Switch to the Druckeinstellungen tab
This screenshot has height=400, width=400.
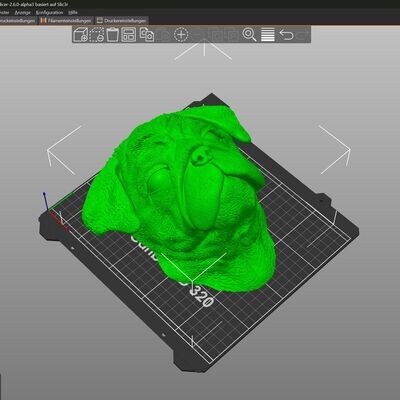coord(18,20)
